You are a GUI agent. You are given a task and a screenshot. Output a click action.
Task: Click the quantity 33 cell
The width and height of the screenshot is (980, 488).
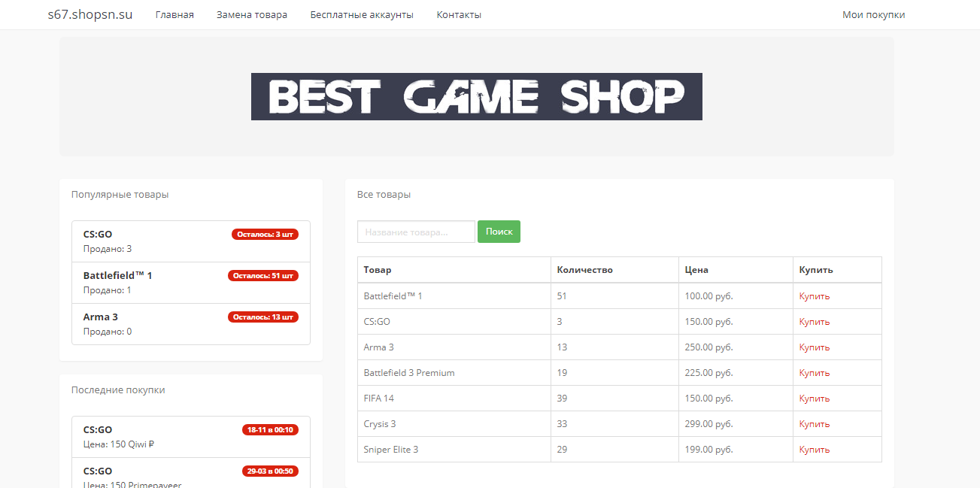(x=614, y=424)
